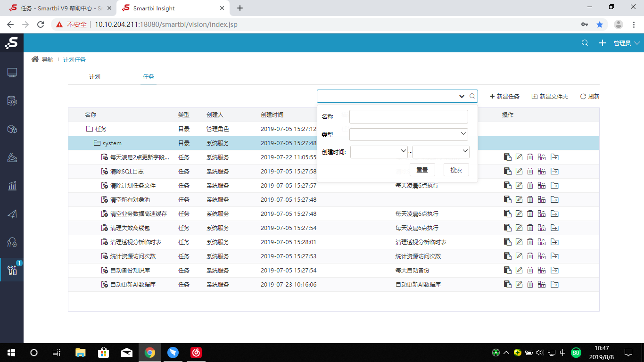The width and height of the screenshot is (644, 362).
Task: Select the 清空所有对象池 task name
Action: click(x=130, y=199)
